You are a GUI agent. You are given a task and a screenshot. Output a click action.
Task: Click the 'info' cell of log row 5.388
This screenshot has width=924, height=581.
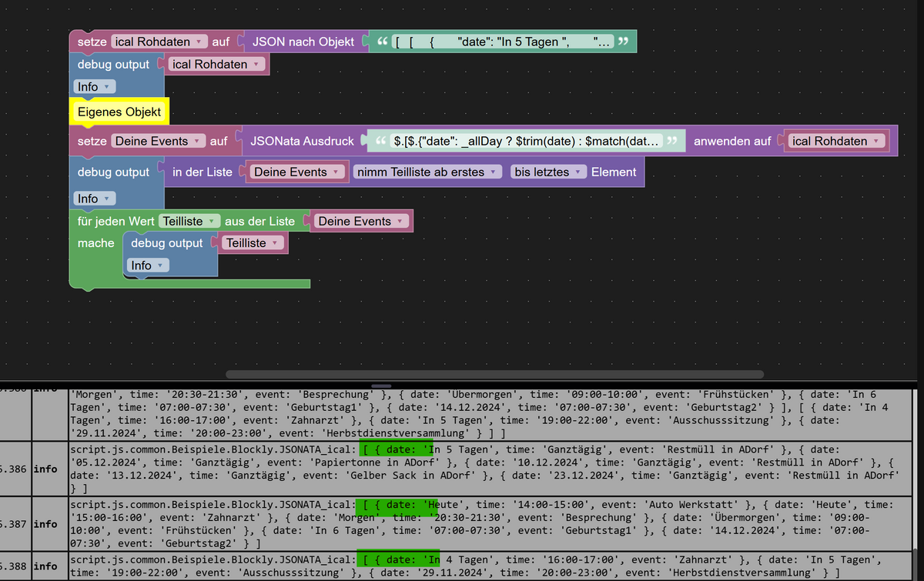pyautogui.click(x=46, y=566)
